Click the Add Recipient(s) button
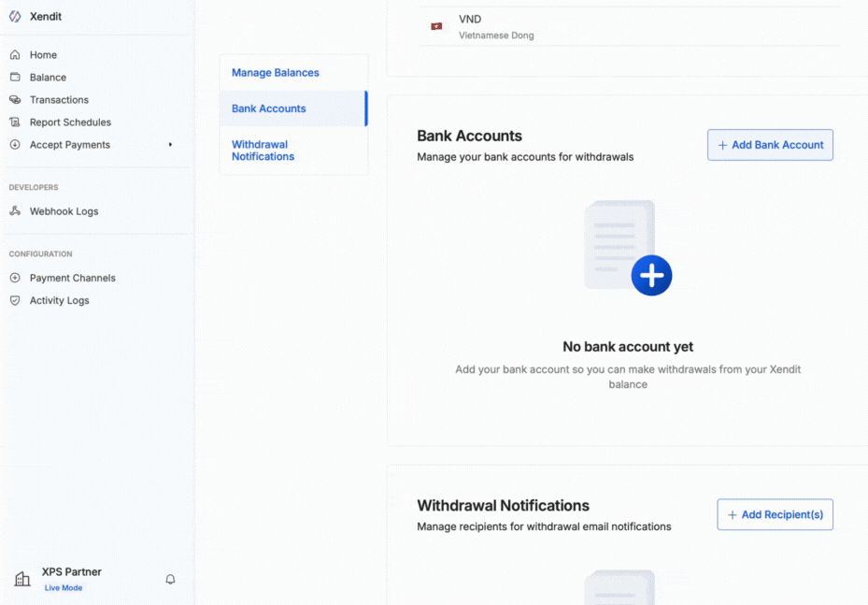The width and height of the screenshot is (868, 605). pos(775,514)
